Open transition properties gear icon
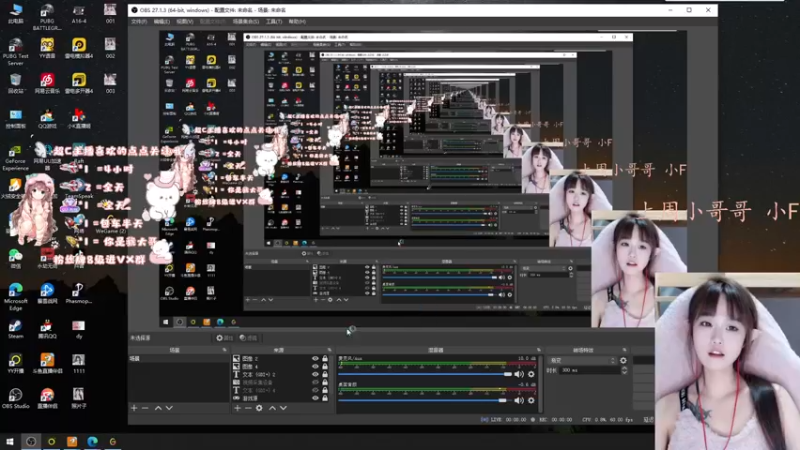800x450 pixels. (623, 360)
